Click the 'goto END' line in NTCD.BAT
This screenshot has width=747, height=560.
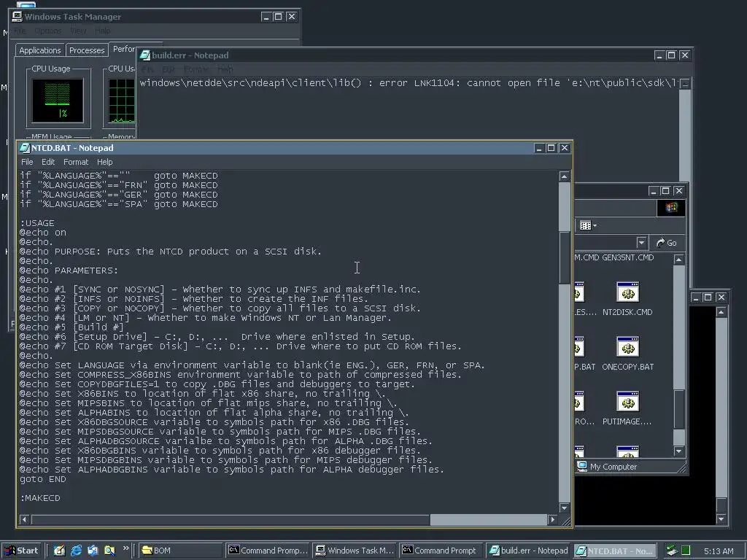pyautogui.click(x=43, y=479)
